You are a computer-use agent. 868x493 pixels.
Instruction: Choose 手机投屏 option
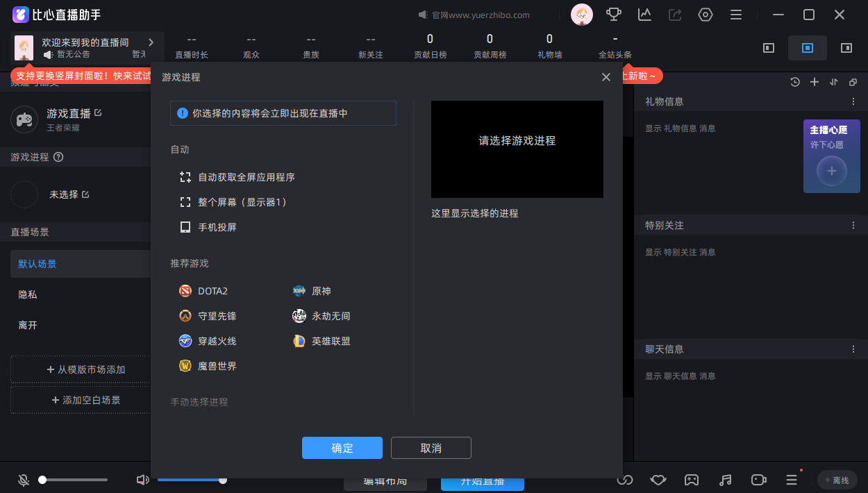coord(208,227)
